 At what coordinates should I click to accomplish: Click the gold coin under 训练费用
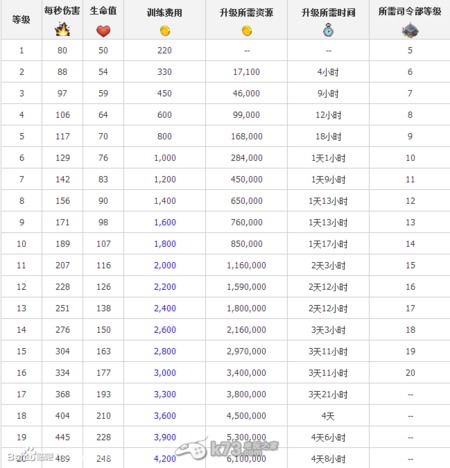point(165,31)
